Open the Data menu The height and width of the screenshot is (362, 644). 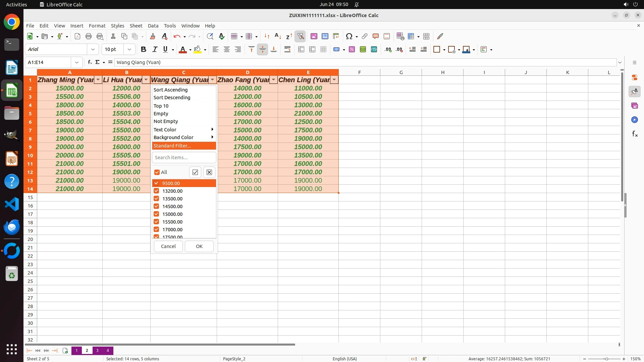[x=153, y=26]
